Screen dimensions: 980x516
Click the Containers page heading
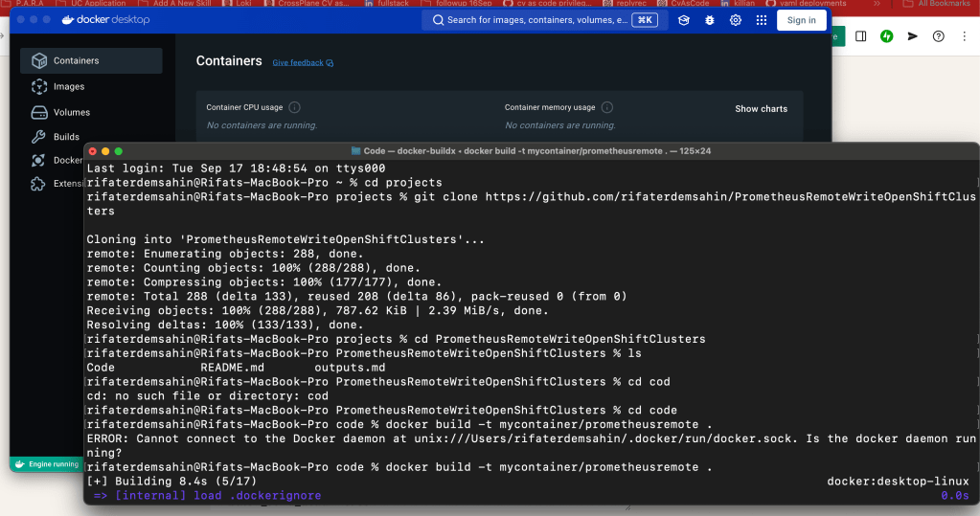(x=229, y=61)
